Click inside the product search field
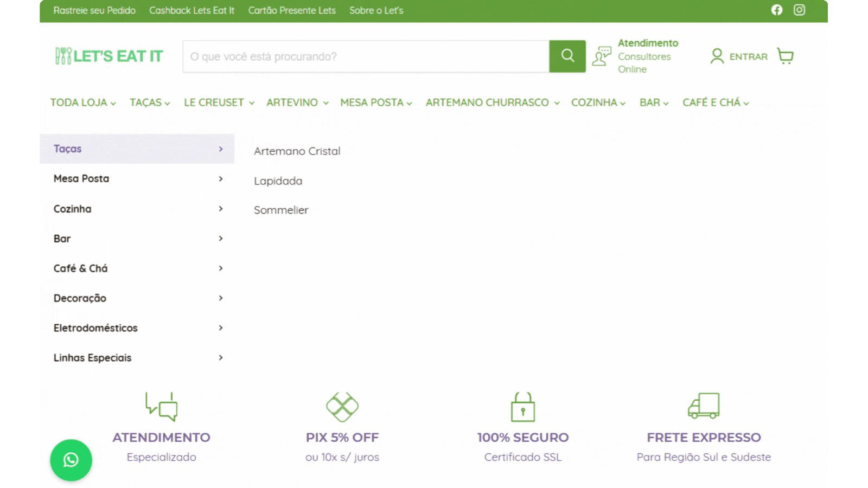868x488 pixels. click(366, 56)
